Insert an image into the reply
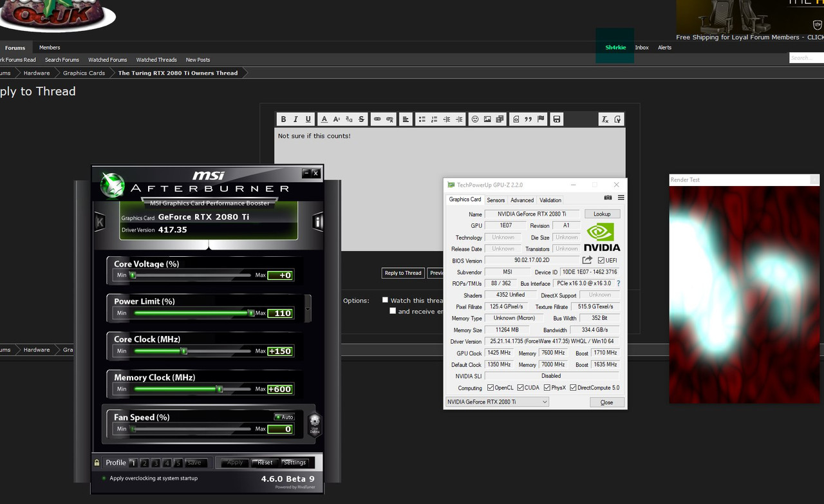824x504 pixels. [x=487, y=119]
